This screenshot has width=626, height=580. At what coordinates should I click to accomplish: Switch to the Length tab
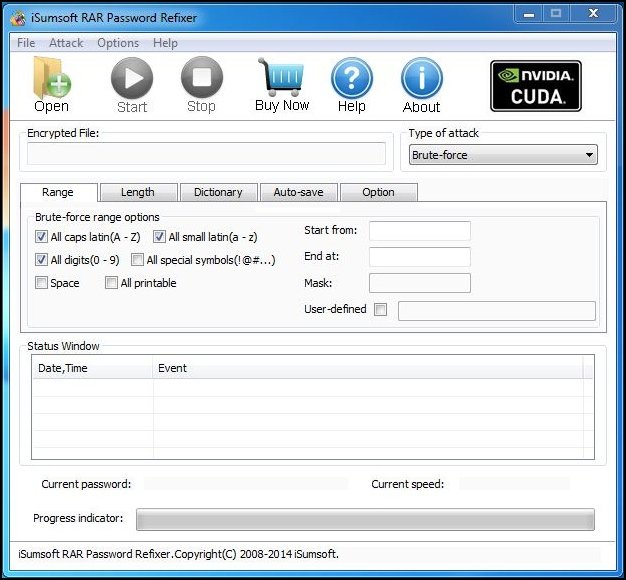[x=139, y=192]
